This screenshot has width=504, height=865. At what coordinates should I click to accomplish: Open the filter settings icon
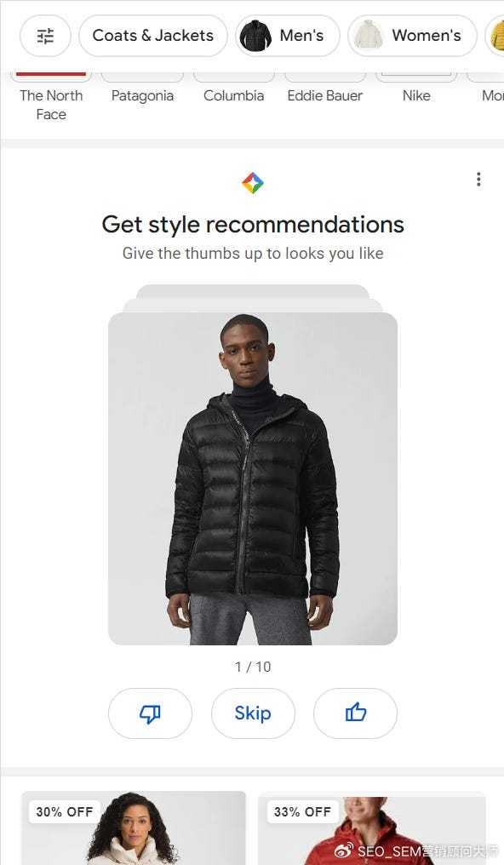45,36
